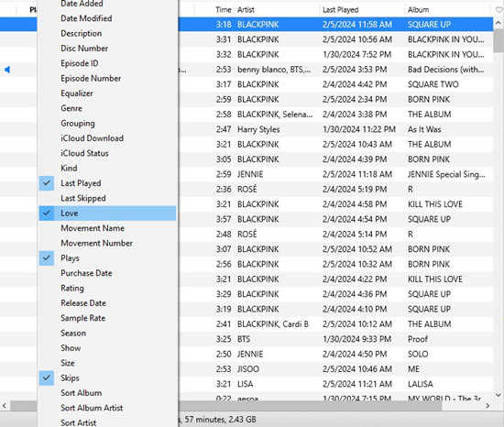504x427 pixels.
Task: Click the vertical scrollbar up arrow
Action: coord(499,23)
